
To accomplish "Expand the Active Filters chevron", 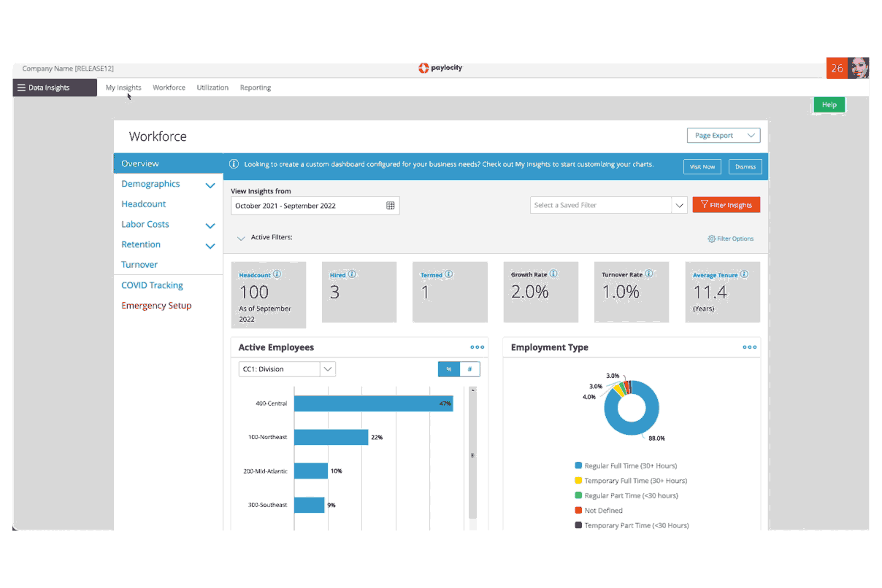I will point(241,239).
